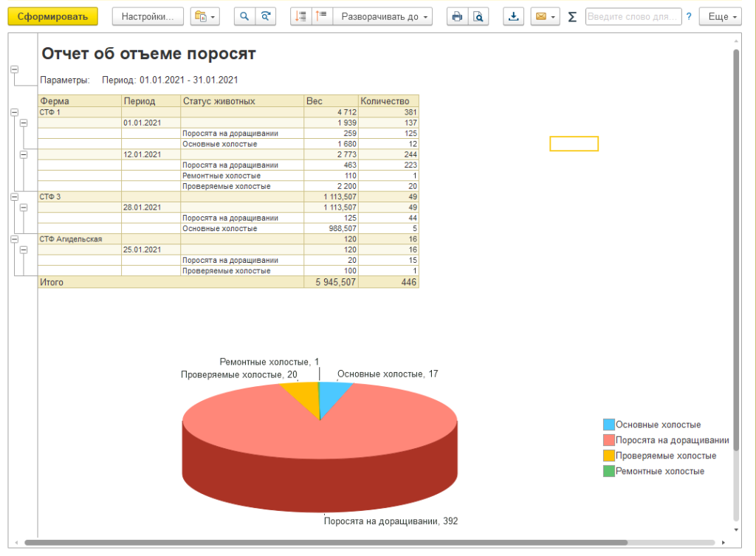Print the report using printer icon
Screen dimensions: 756x556
(x=457, y=17)
